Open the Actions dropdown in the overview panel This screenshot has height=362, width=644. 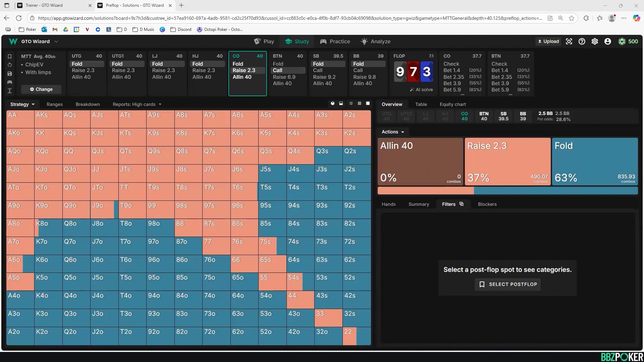pos(392,132)
